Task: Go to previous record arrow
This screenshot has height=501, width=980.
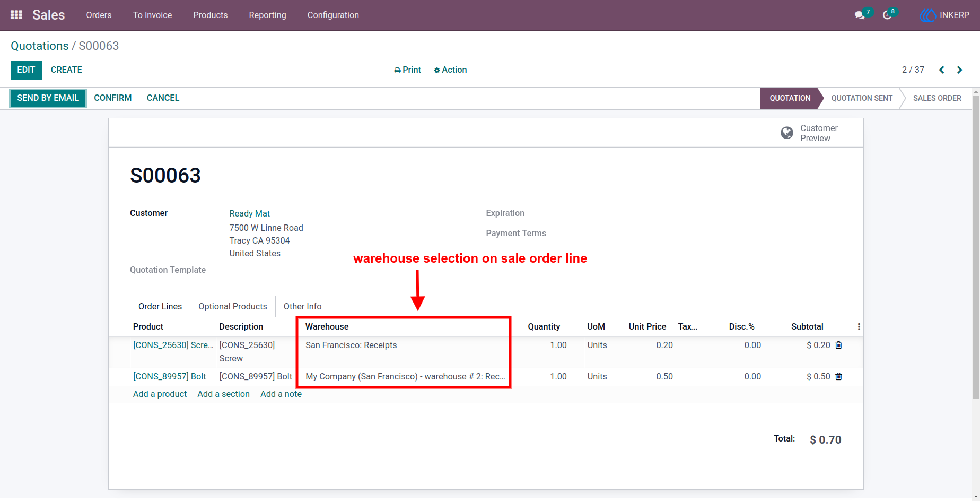Action: click(942, 70)
